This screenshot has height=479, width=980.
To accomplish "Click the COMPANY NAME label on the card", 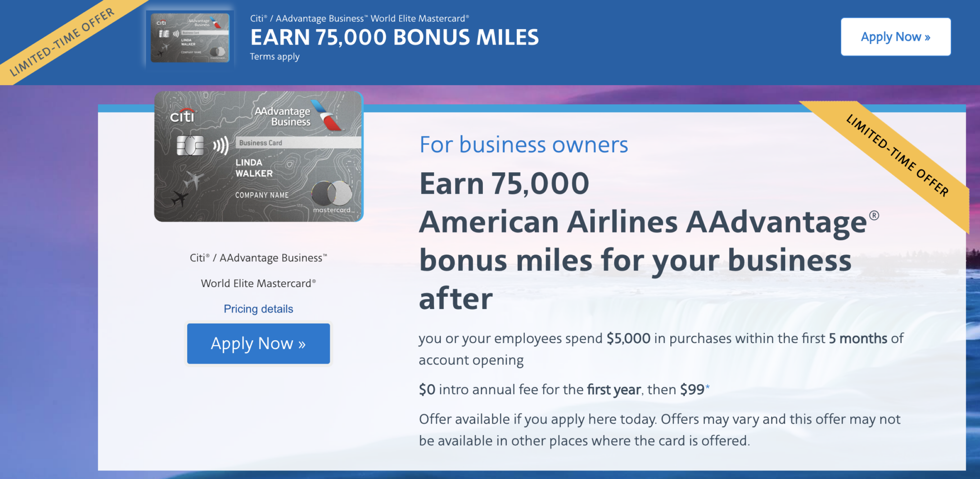I will pos(262,195).
